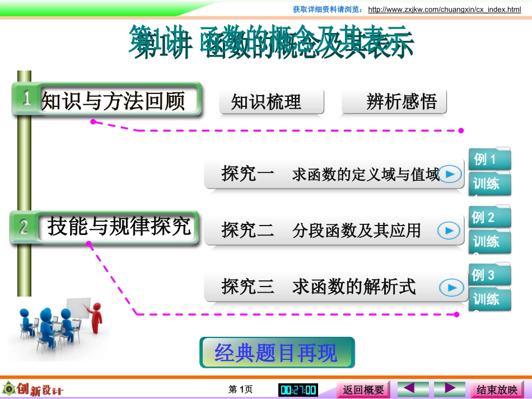Open the 辨析感悟 button
532x399 pixels.
click(x=394, y=102)
